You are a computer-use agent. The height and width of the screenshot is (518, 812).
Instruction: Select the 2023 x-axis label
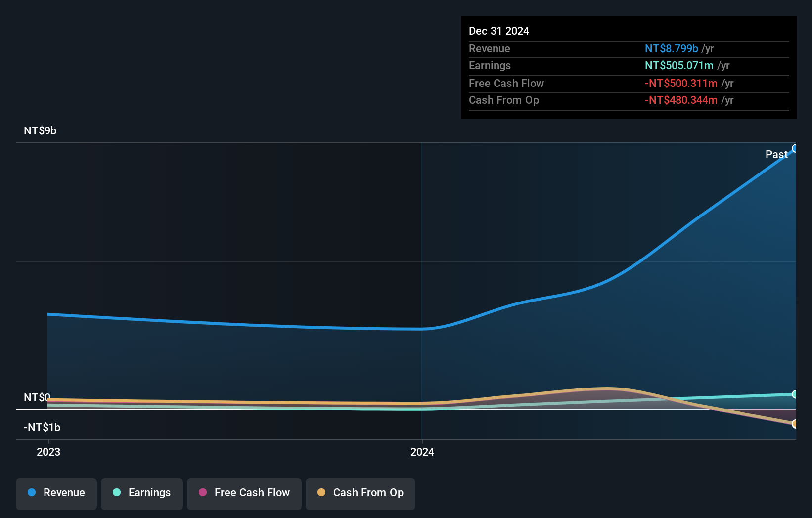click(48, 452)
